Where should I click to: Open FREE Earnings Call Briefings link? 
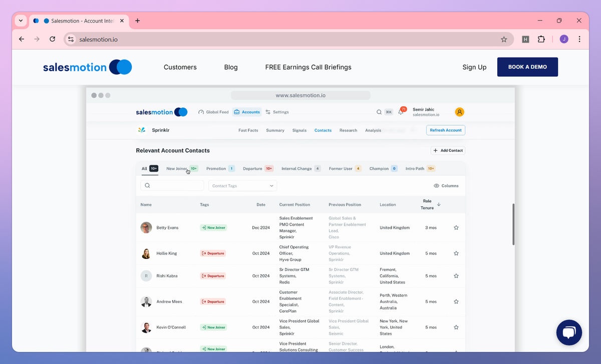(x=309, y=67)
